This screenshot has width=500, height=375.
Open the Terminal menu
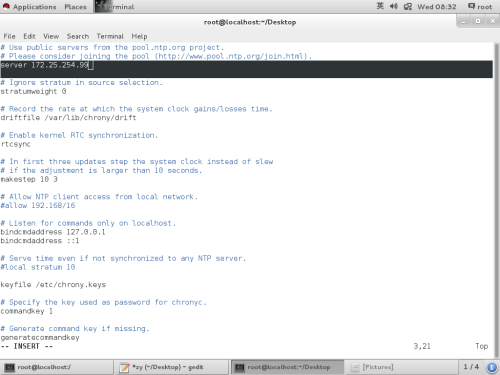point(110,36)
